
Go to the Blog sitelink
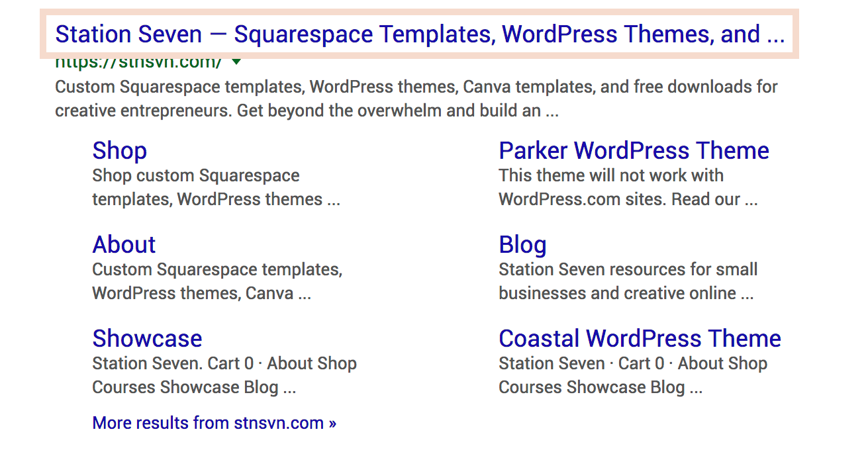(522, 245)
